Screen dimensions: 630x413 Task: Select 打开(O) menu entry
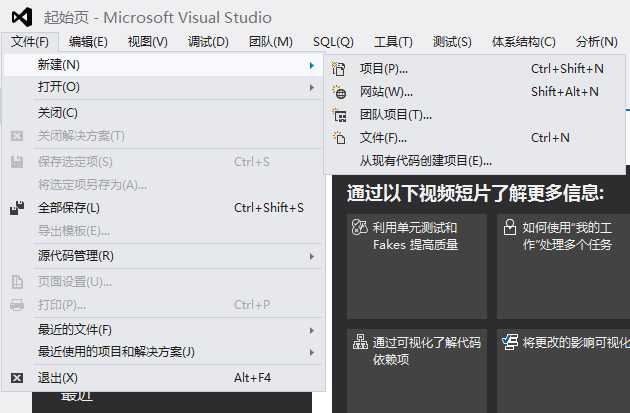point(163,87)
